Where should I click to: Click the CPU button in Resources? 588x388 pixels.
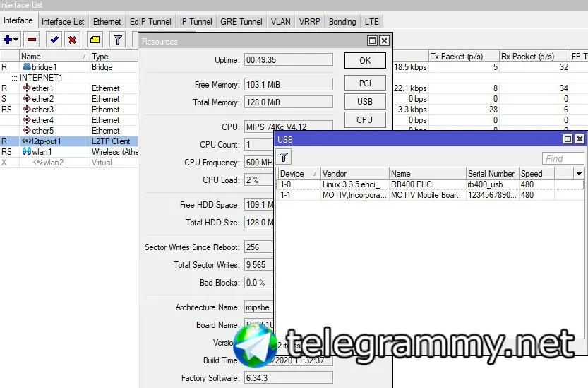(365, 120)
